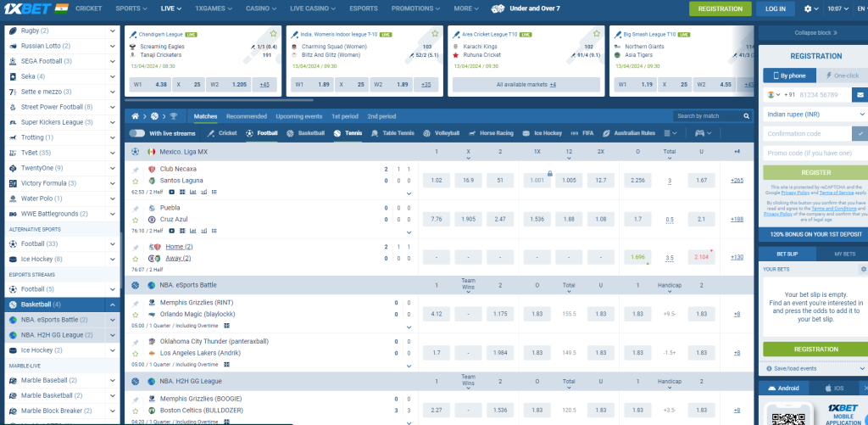
Task: Click the envelope icon beside phone number
Action: 860,95
